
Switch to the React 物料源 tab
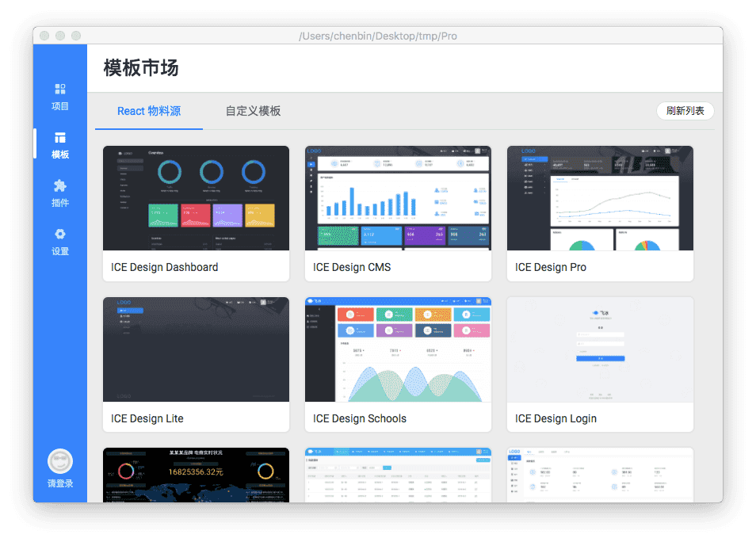pos(149,112)
